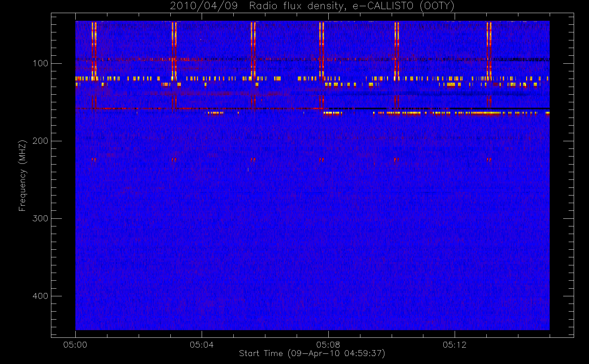Click the '05:12' time tick label

coord(455,345)
